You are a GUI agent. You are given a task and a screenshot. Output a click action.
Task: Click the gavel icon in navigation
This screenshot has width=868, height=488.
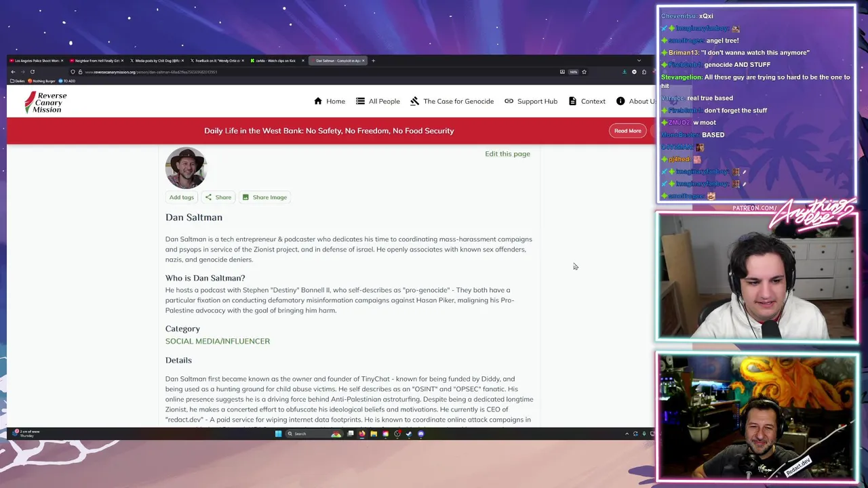tap(414, 101)
